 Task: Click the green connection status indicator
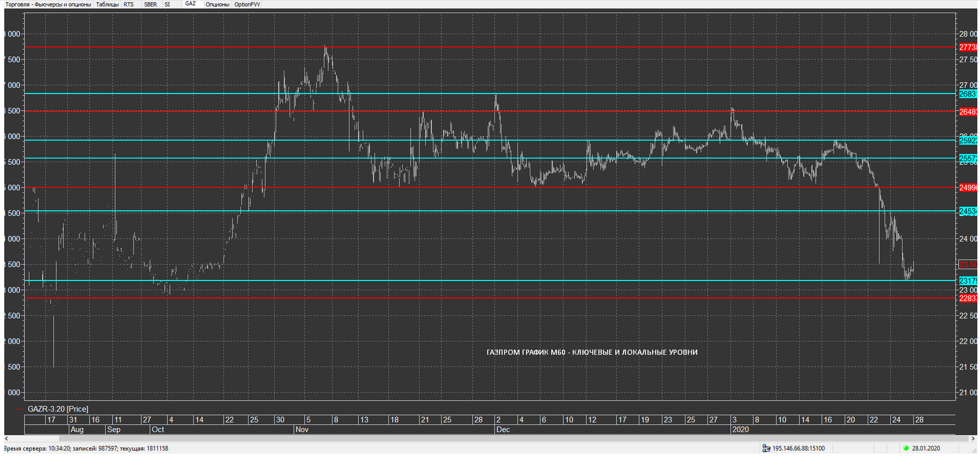click(x=906, y=448)
